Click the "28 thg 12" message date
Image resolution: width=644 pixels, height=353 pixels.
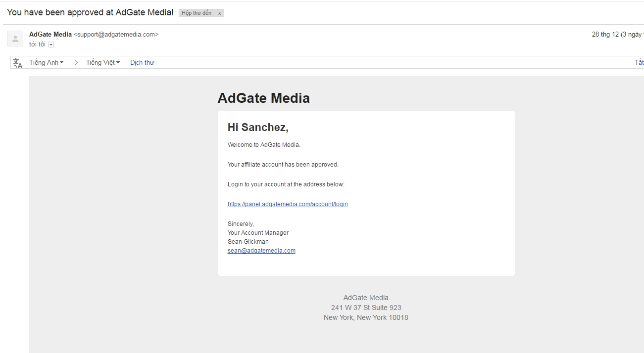coord(605,35)
